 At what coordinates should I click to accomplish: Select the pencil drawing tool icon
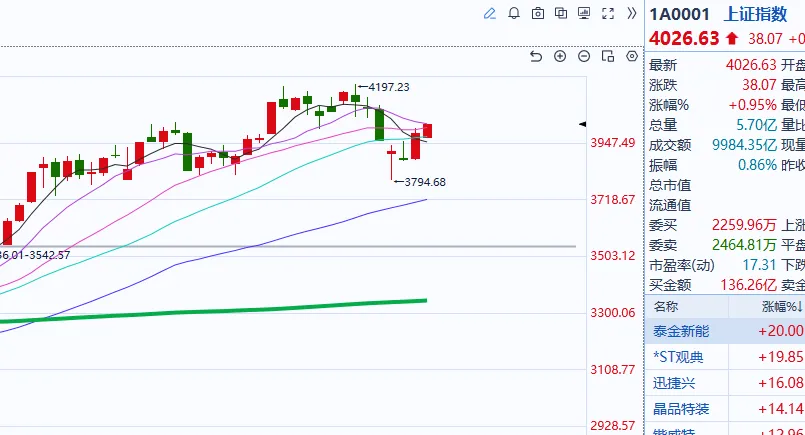490,13
